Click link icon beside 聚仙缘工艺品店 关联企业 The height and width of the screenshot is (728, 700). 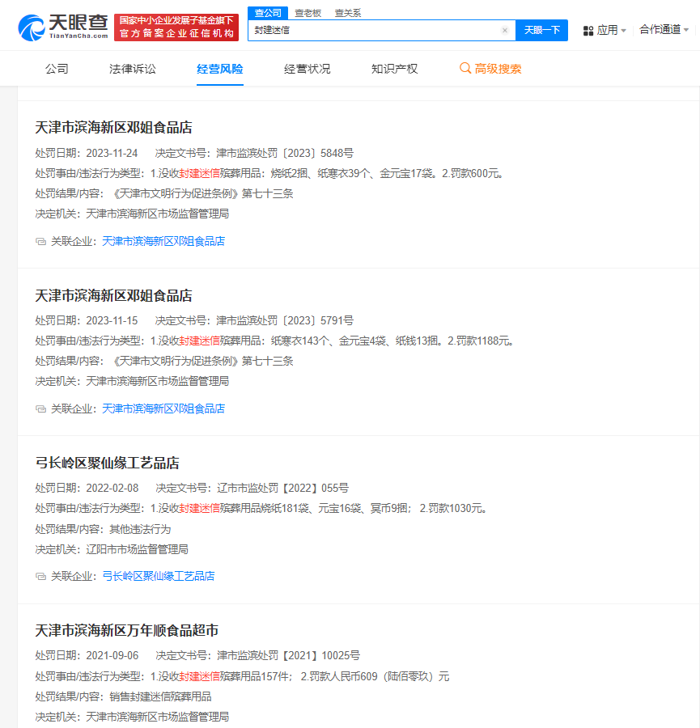(40, 577)
